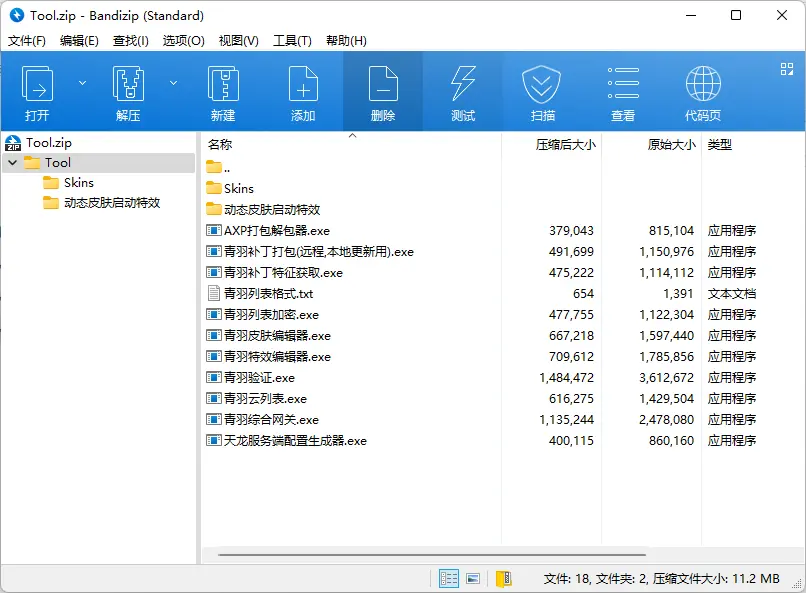Open the 工具(T) menu
This screenshot has height=593, width=806.
click(x=292, y=41)
